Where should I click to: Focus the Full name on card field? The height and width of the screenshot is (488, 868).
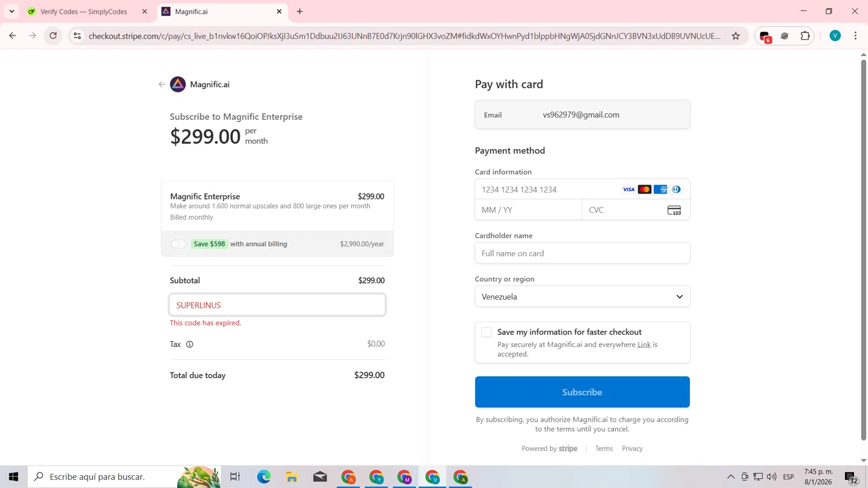[x=582, y=253]
